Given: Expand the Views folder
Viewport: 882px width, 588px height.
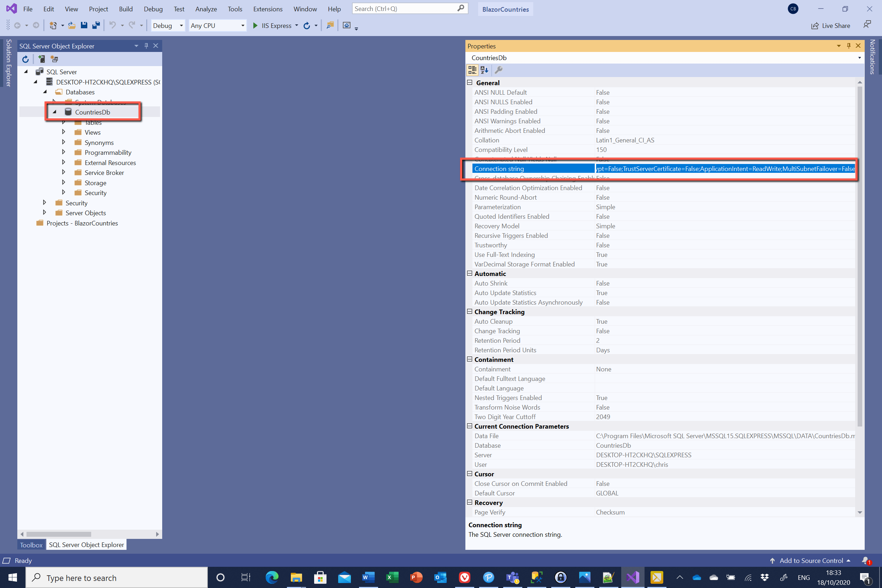Looking at the screenshot, I should 63,132.
